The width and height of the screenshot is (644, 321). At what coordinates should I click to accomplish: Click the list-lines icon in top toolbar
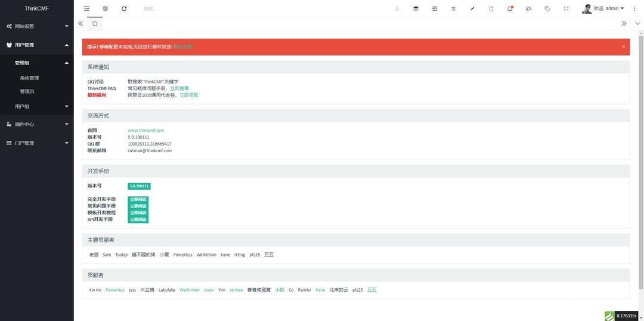click(x=435, y=8)
